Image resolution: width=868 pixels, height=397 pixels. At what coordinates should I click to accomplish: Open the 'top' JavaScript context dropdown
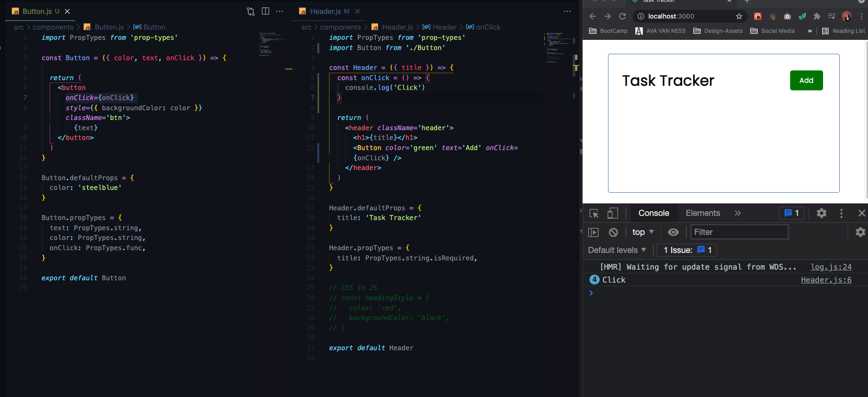643,232
